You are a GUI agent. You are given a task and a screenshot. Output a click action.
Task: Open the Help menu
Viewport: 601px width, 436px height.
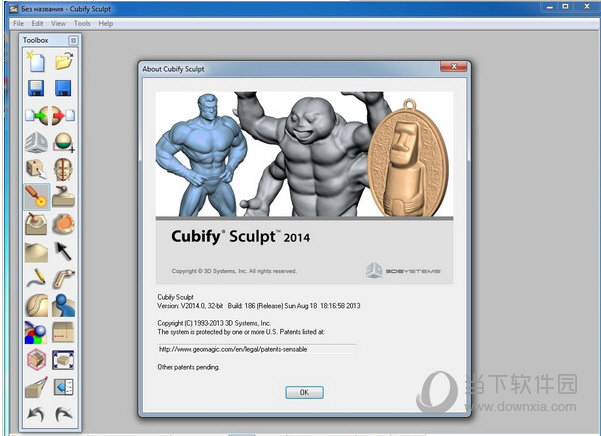click(105, 23)
